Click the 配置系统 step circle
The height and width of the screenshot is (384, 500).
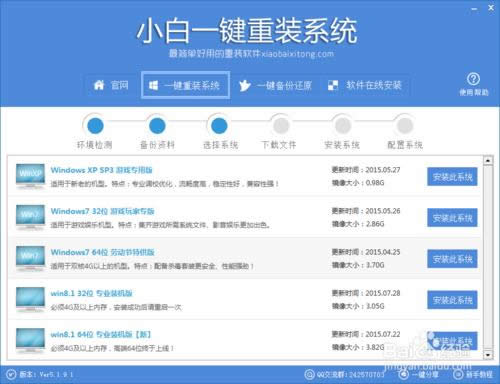tap(405, 126)
